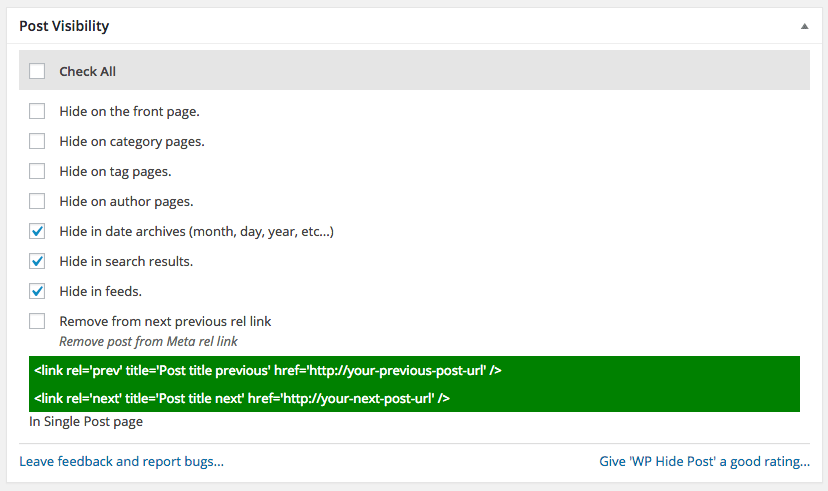Toggle the Hide on tag pages checkbox
This screenshot has height=491, width=828.
(x=37, y=171)
